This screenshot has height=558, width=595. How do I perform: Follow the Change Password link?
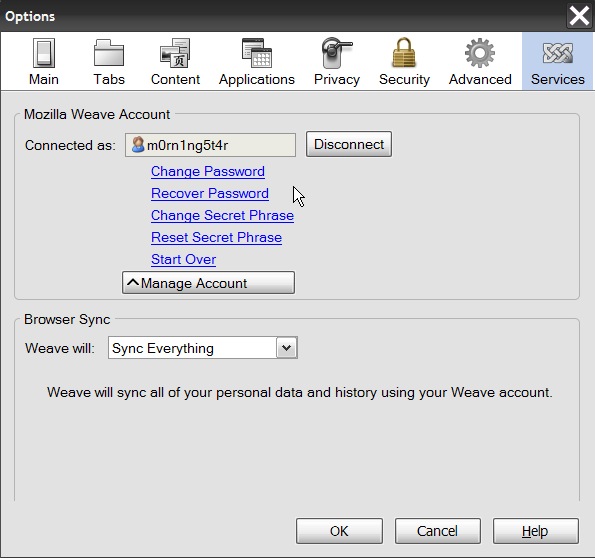208,171
